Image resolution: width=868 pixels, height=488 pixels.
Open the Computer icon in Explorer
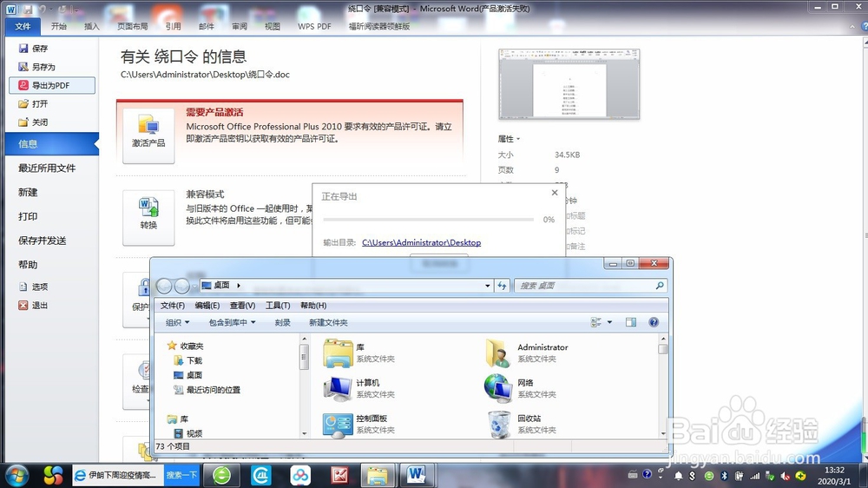tap(358, 388)
